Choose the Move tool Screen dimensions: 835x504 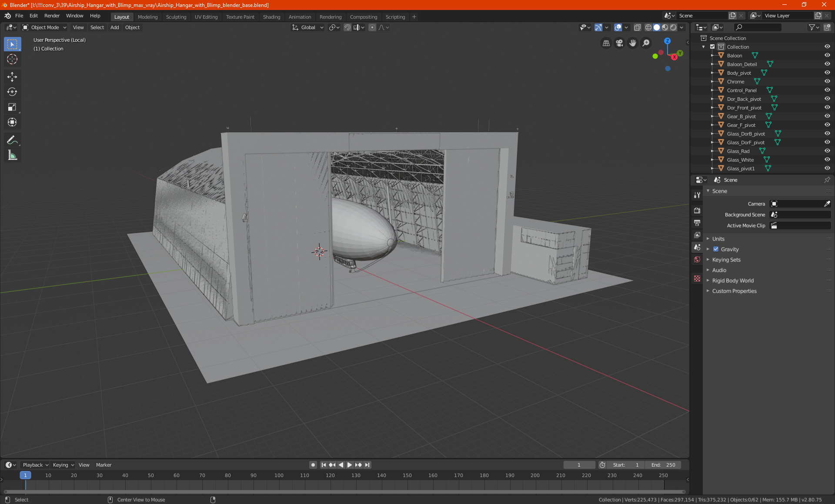pos(12,77)
